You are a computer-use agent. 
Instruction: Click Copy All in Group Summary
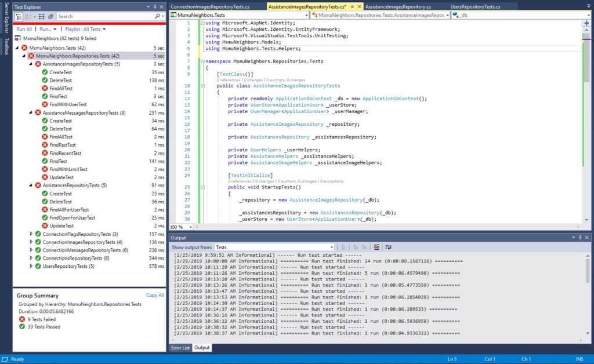coord(155,295)
